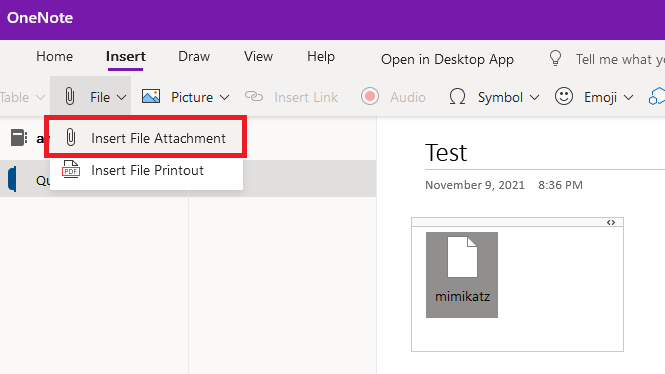Collapse the File dropdown chevron
The height and width of the screenshot is (374, 665).
pos(121,98)
